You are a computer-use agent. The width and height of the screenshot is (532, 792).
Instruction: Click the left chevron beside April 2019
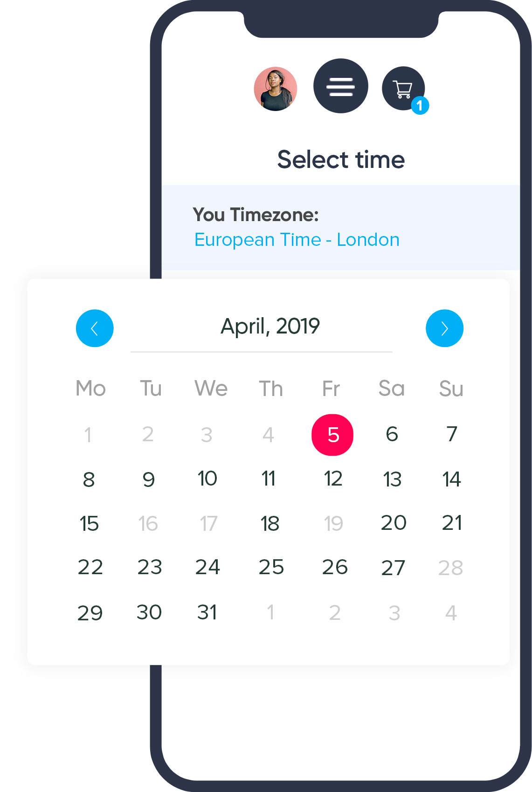[95, 328]
